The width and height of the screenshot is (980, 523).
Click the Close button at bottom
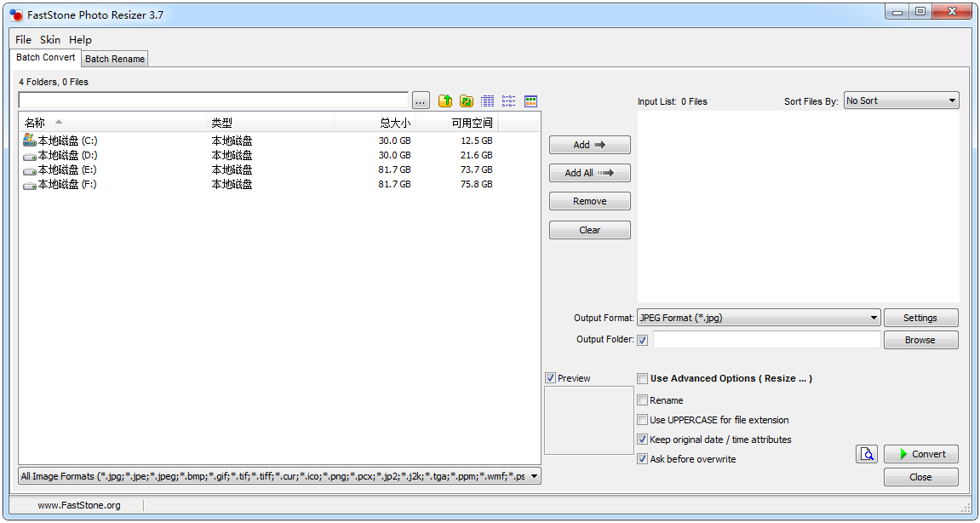(x=920, y=477)
